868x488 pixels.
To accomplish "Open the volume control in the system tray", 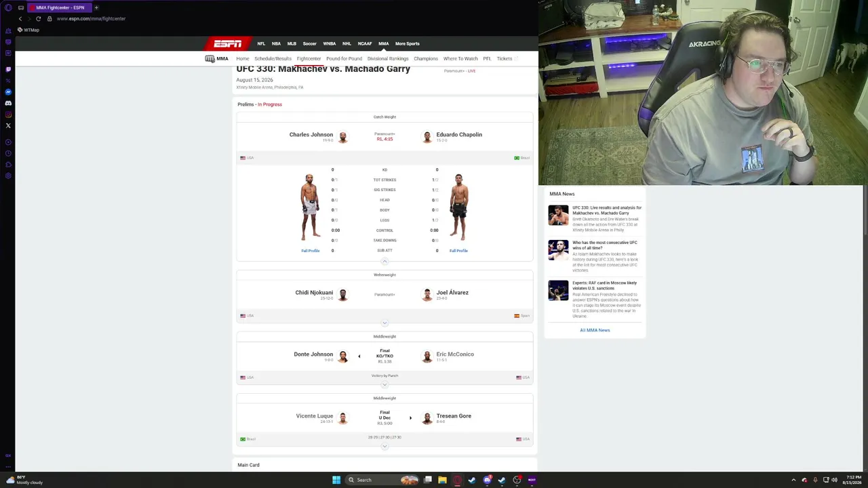I will [834, 480].
